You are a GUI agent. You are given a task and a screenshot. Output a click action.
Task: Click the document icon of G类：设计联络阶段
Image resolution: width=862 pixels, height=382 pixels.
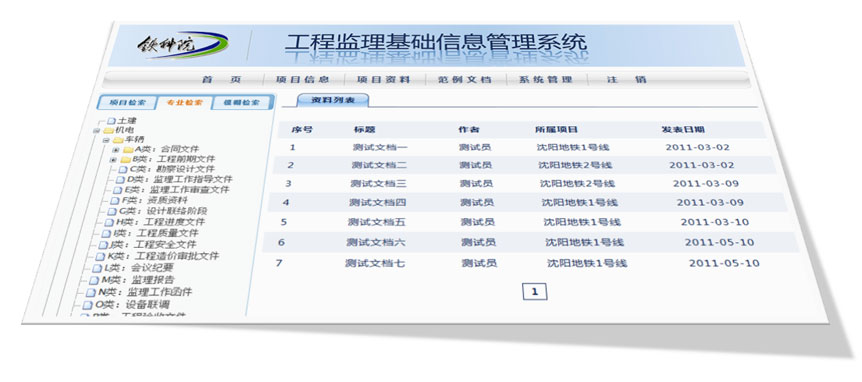(x=111, y=212)
